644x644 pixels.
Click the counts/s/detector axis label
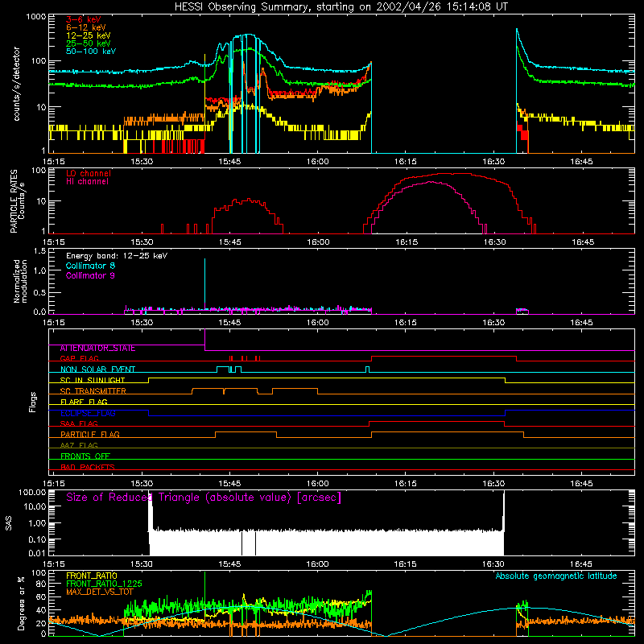17,84
